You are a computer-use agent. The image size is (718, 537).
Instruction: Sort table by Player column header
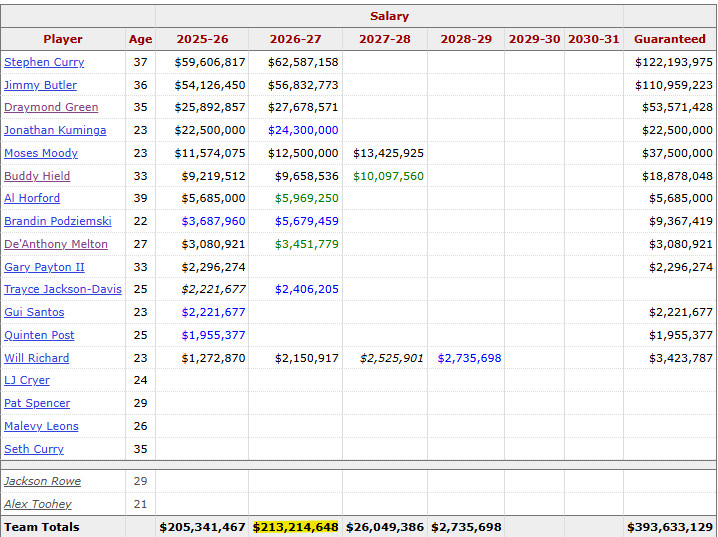pyautogui.click(x=63, y=39)
